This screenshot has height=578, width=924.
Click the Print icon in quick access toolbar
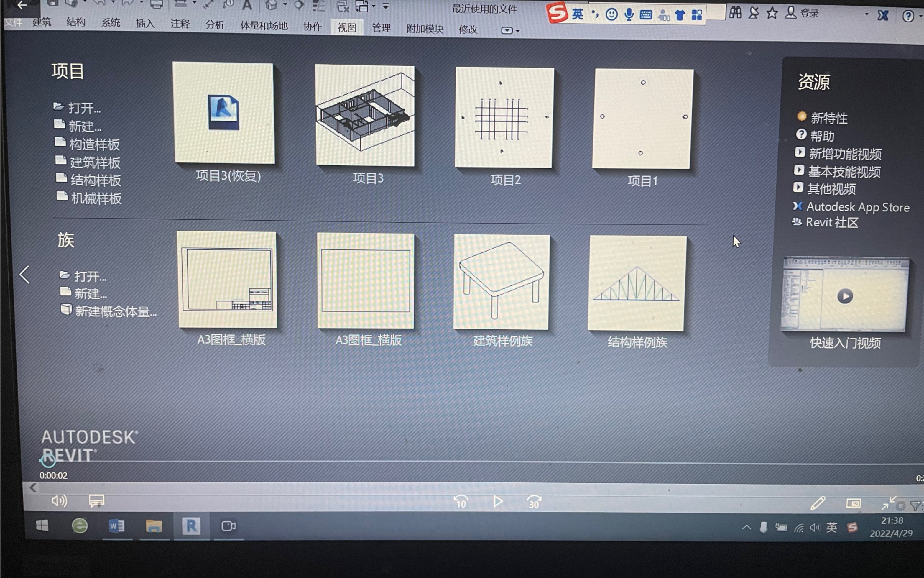[x=156, y=5]
